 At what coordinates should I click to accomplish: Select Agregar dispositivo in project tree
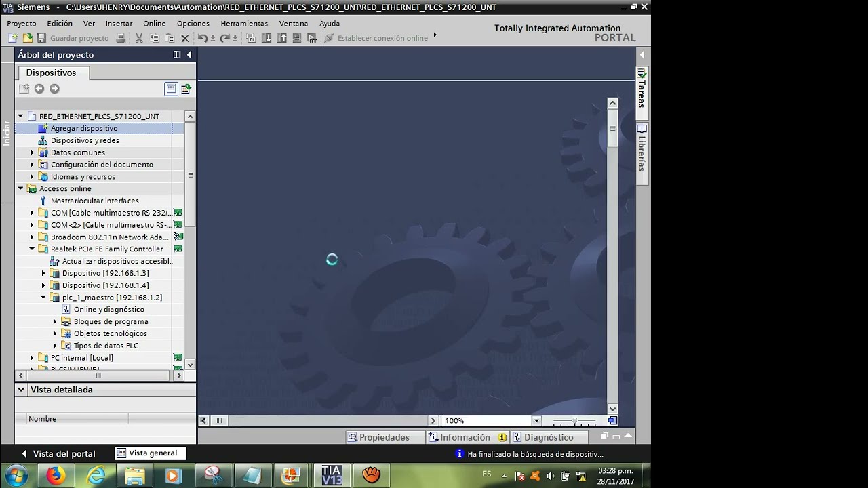[x=84, y=128]
